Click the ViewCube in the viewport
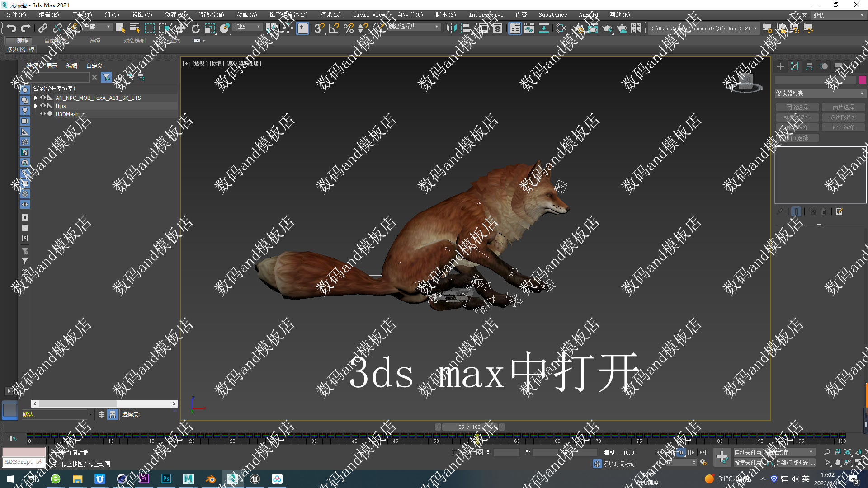Viewport: 868px width, 488px height. click(746, 83)
